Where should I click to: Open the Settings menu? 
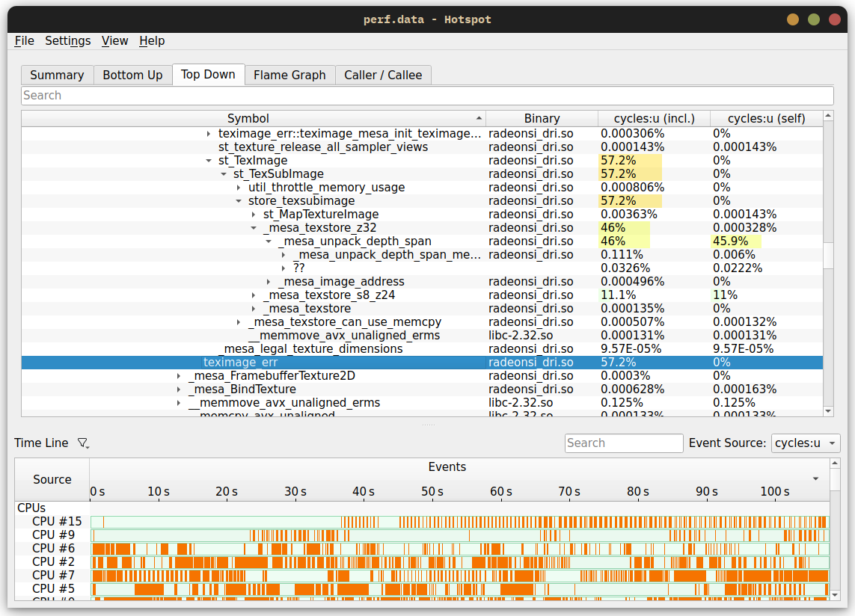[x=67, y=41]
